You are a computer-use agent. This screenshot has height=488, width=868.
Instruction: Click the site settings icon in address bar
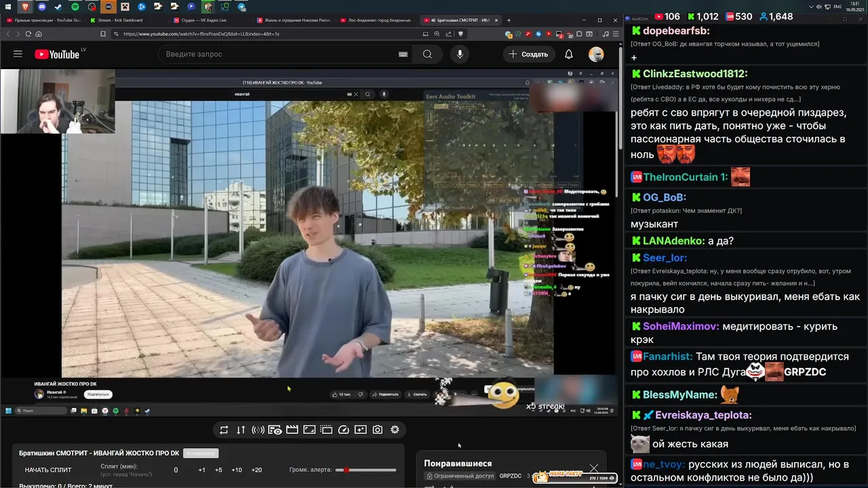pyautogui.click(x=116, y=34)
